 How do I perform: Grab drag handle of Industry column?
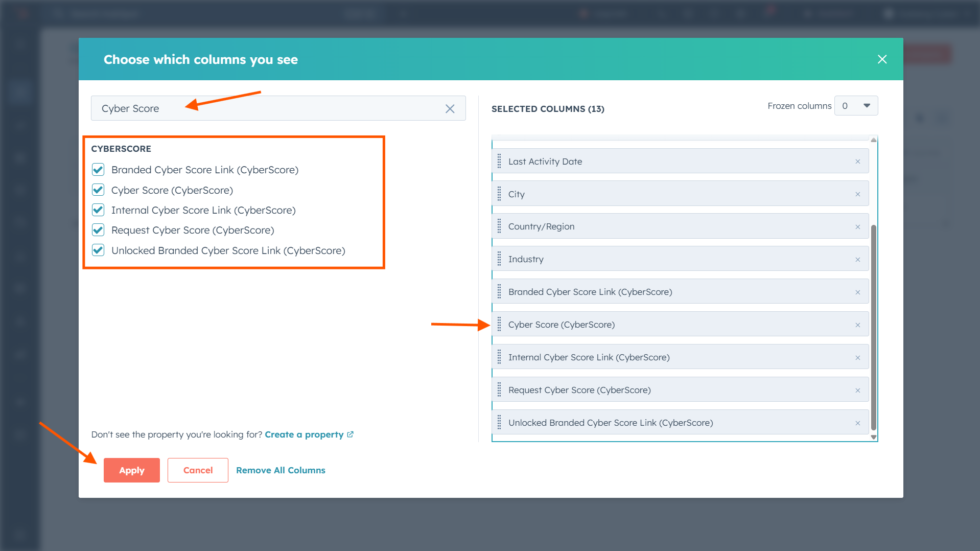499,259
